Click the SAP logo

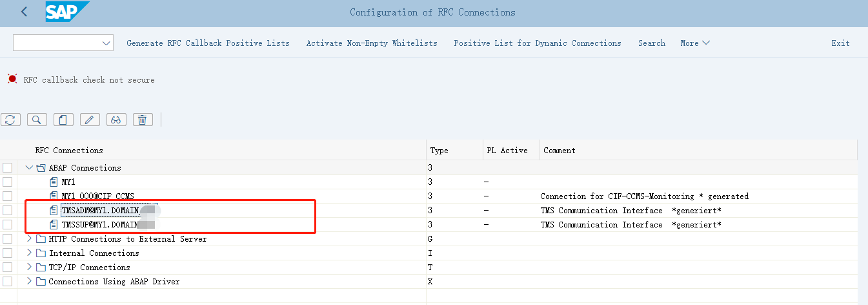pos(67,12)
